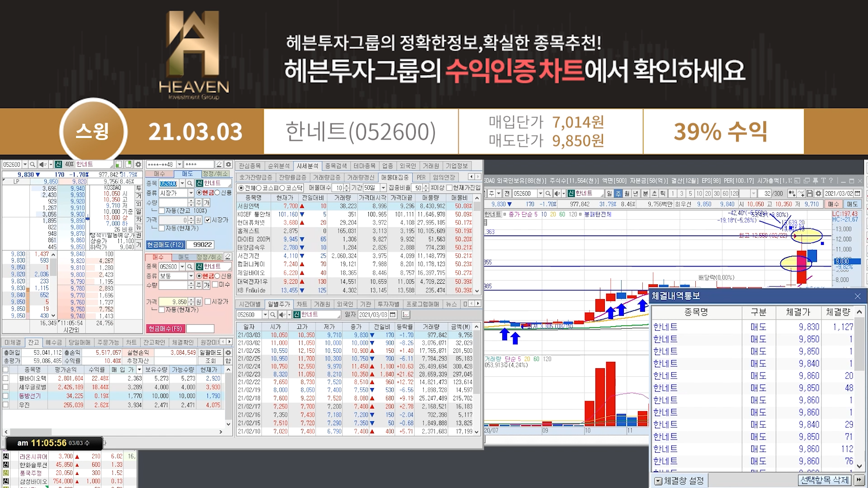Click 현금매수(F9) button
This screenshot has height=488, width=868.
165,328
